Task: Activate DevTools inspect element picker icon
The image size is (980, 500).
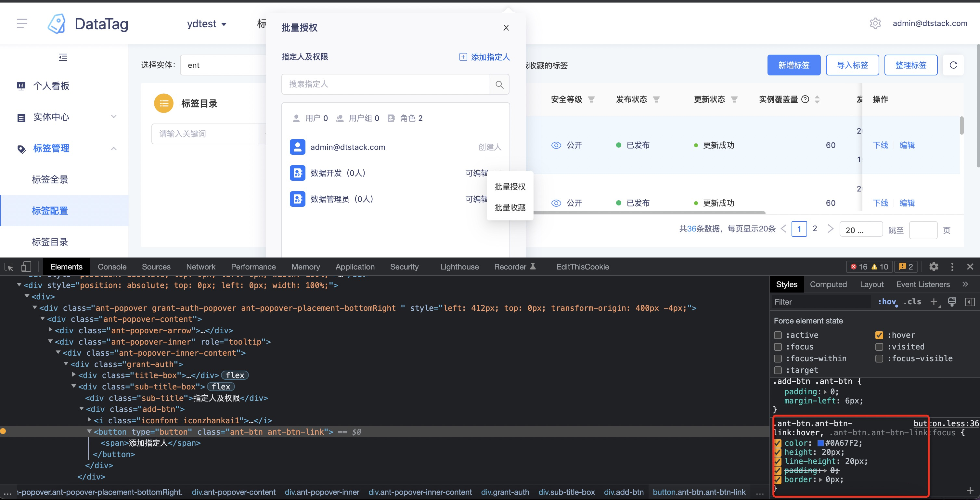Action: 9,267
